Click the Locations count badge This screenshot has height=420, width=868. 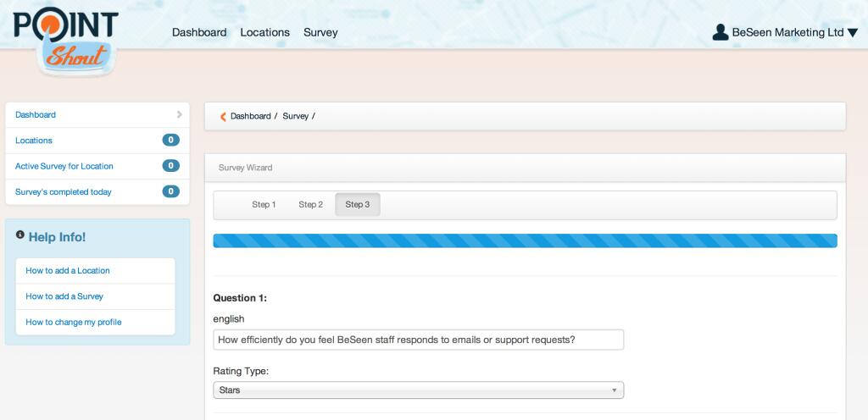pos(170,141)
